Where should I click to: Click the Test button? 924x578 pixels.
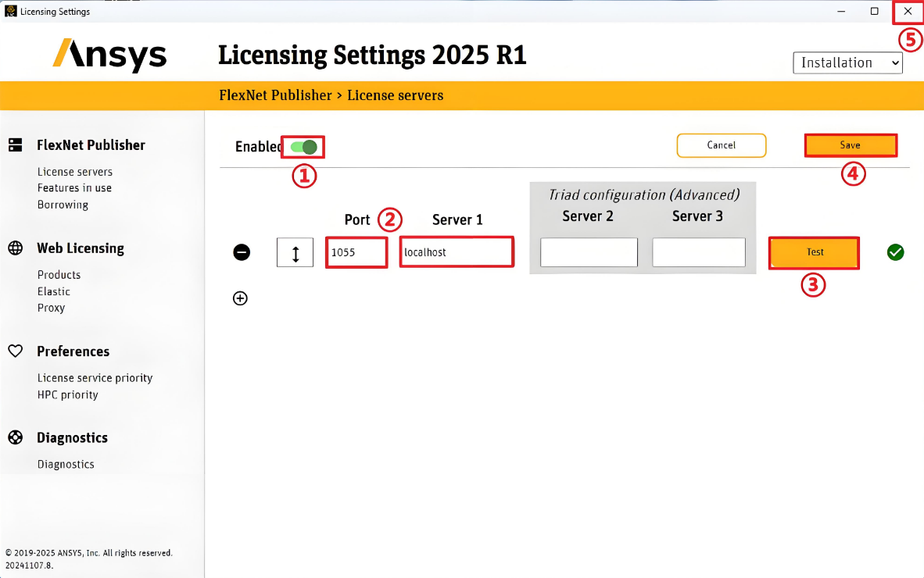815,252
